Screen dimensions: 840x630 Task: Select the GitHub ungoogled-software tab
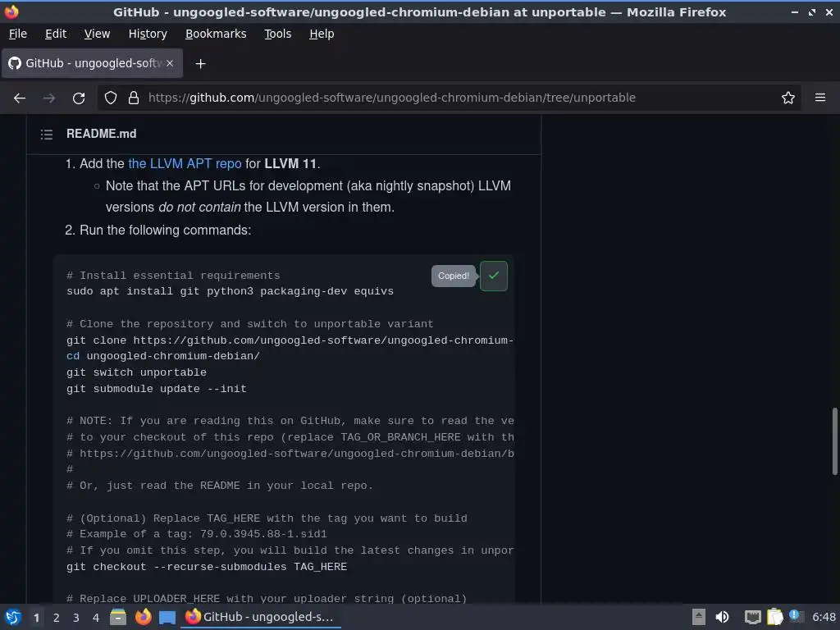click(92, 63)
